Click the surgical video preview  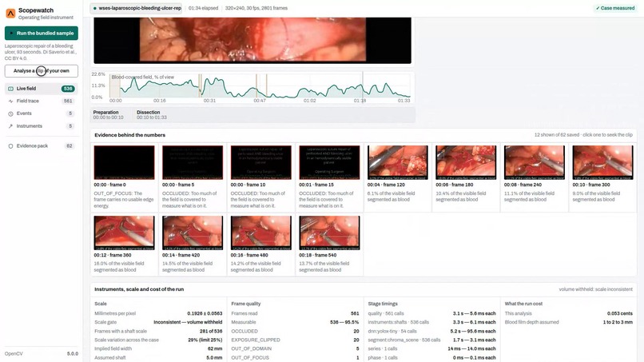coord(252,40)
